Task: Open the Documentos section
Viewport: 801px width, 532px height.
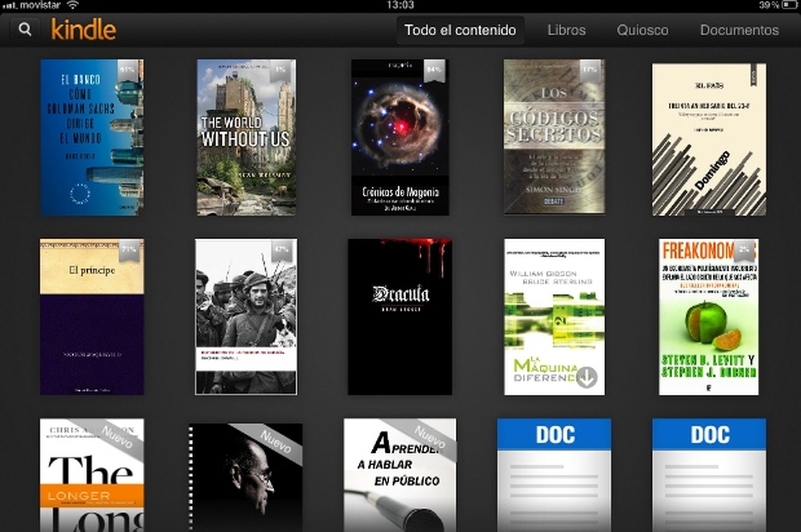Action: coord(739,30)
